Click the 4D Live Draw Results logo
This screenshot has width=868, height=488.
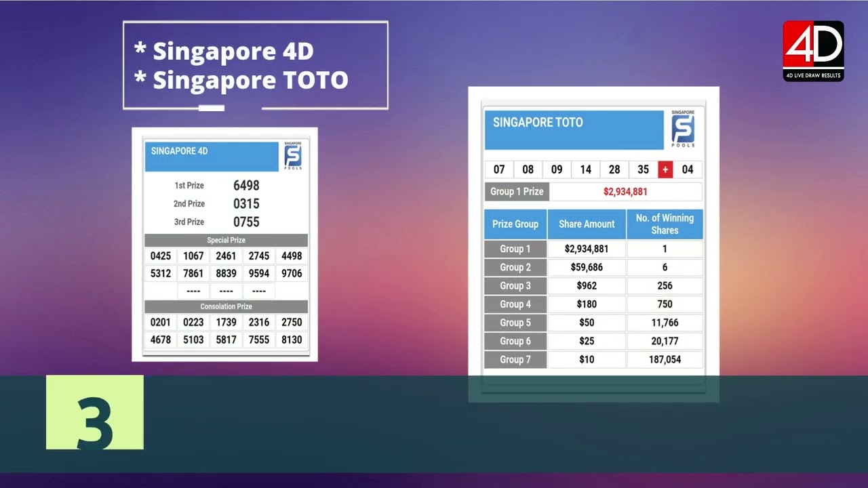(x=813, y=51)
